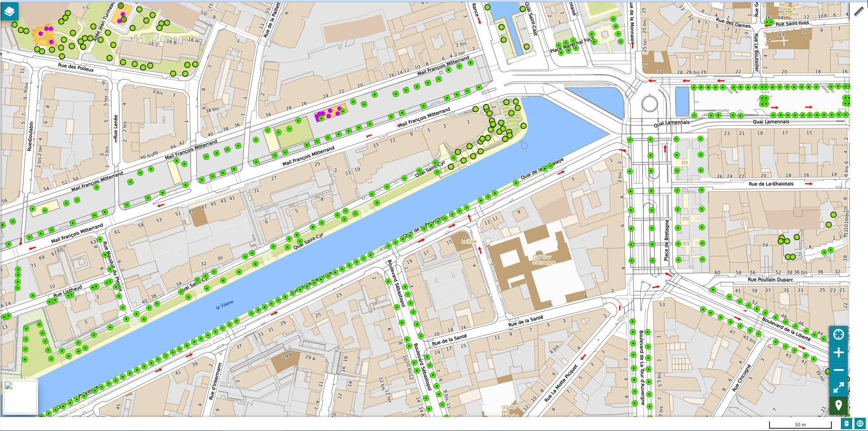
Task: Click the "Rue La Motte Picquet" label
Action: pos(561,383)
